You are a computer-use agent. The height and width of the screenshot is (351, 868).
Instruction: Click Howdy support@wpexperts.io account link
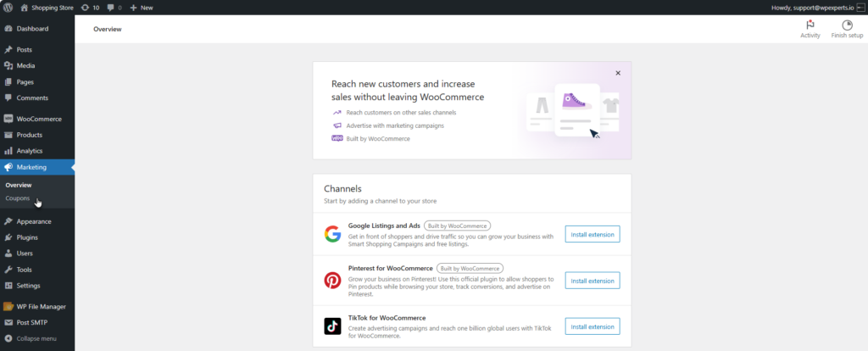tap(813, 8)
